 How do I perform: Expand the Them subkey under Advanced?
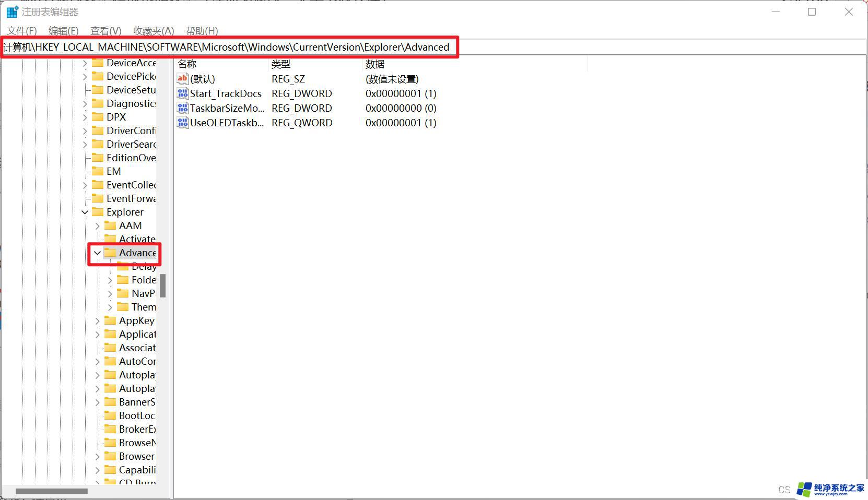[110, 307]
